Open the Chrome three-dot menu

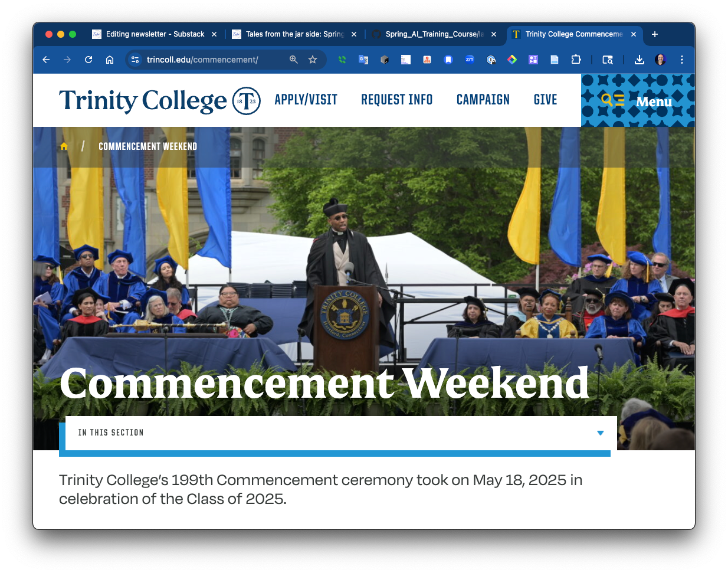pyautogui.click(x=682, y=60)
